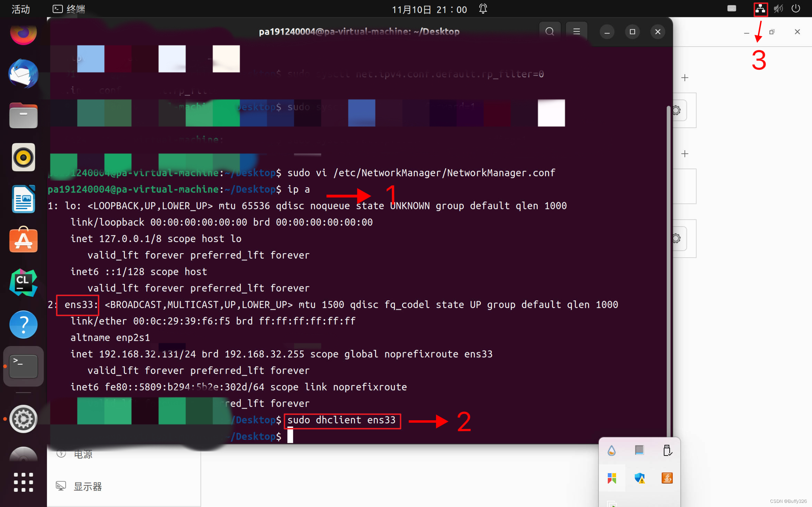This screenshot has width=812, height=507.
Task: Select 电源 in the settings sidebar
Action: [83, 454]
